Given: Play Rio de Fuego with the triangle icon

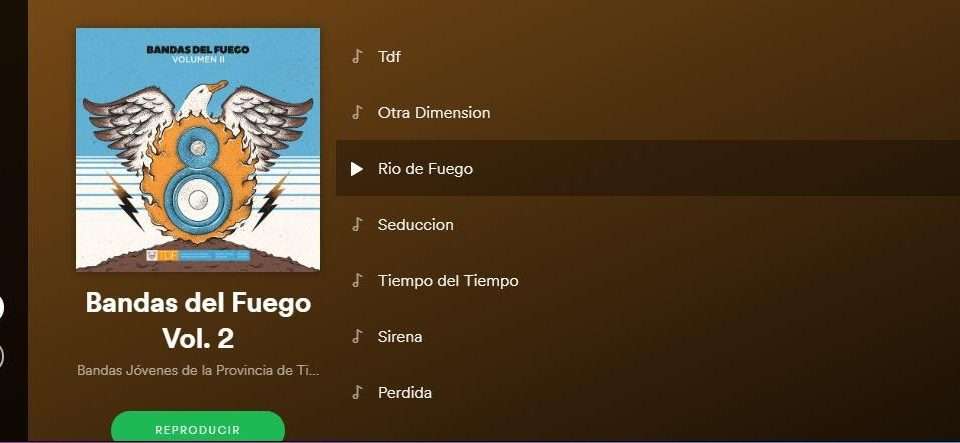Looking at the screenshot, I should (357, 169).
